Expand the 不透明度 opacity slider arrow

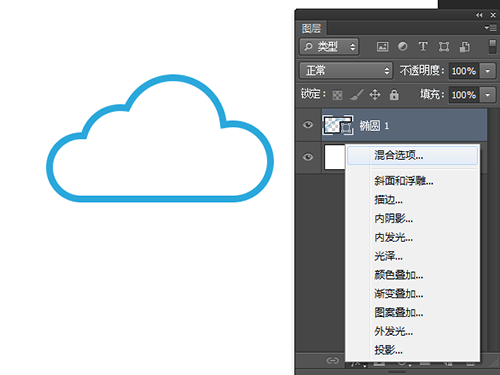coord(488,71)
